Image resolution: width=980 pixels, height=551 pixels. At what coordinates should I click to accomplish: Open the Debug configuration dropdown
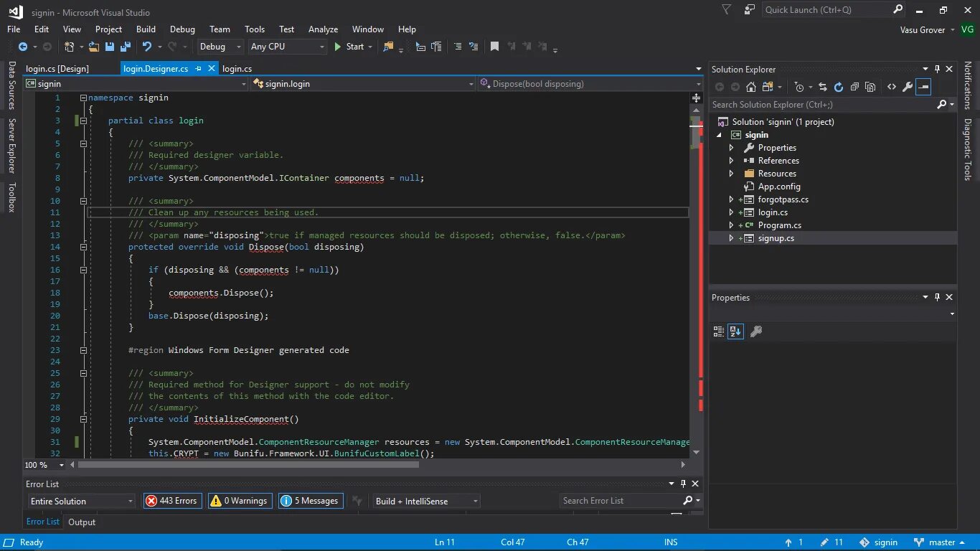220,47
